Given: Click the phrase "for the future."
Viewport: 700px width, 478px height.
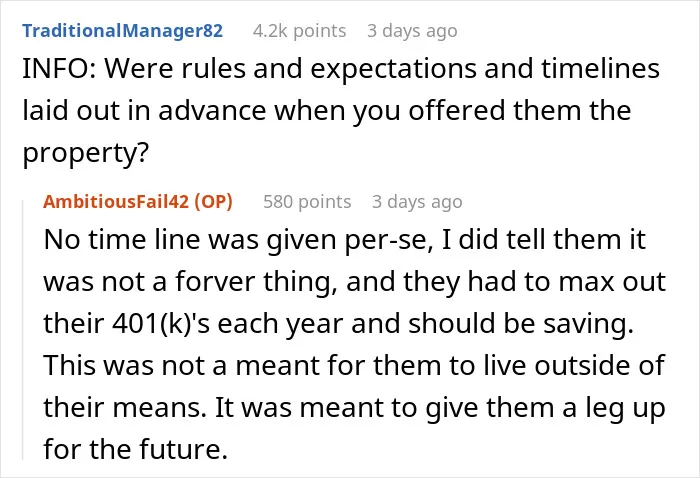Looking at the screenshot, I should point(136,449).
